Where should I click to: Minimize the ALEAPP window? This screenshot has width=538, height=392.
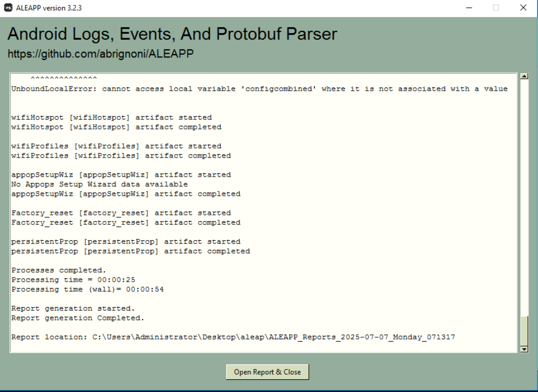click(x=469, y=7)
